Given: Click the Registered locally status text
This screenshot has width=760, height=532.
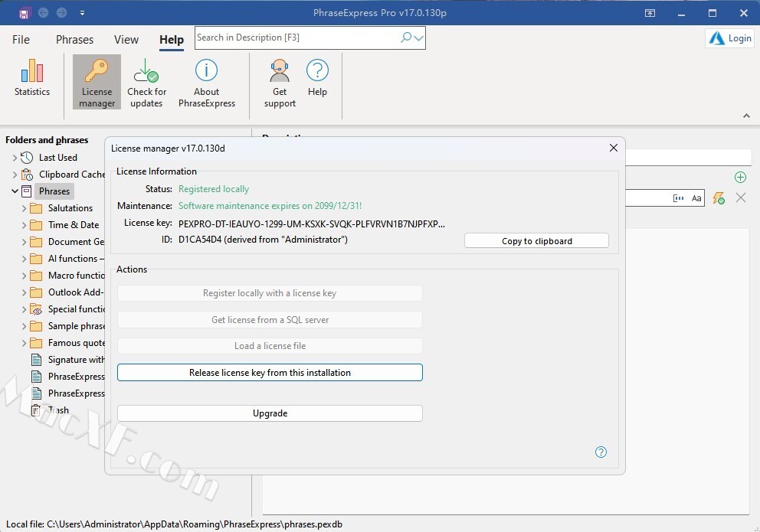Looking at the screenshot, I should [x=214, y=189].
